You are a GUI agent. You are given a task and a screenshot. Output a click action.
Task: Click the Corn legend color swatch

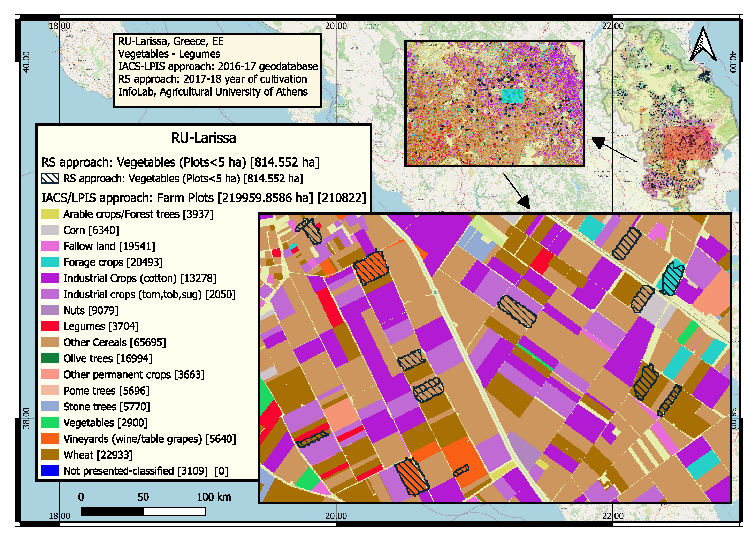pyautogui.click(x=50, y=230)
